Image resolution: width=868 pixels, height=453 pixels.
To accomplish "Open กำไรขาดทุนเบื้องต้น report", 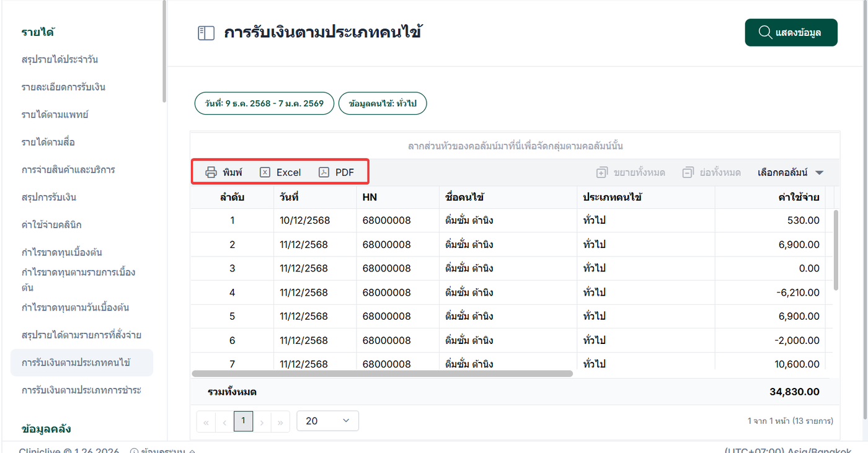I will point(61,252).
